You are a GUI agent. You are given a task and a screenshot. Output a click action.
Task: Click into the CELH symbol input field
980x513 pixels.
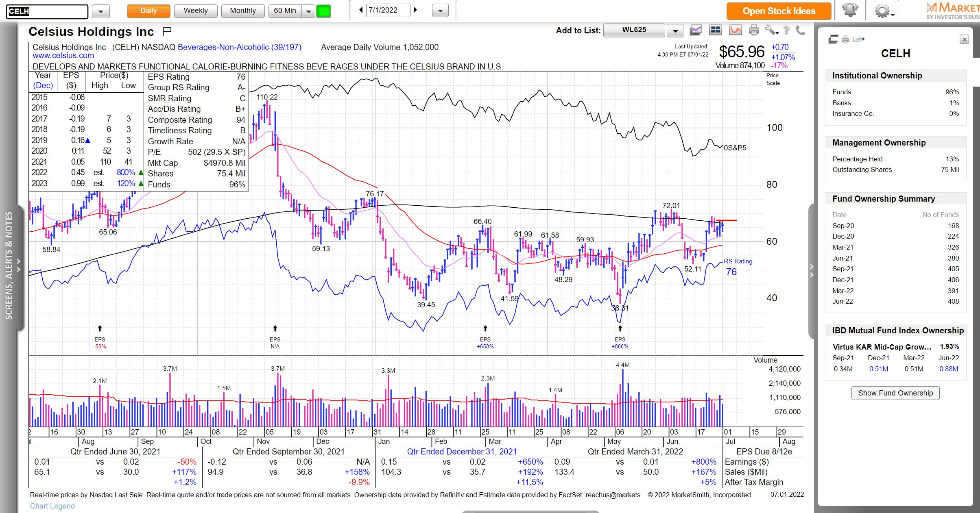tap(47, 11)
